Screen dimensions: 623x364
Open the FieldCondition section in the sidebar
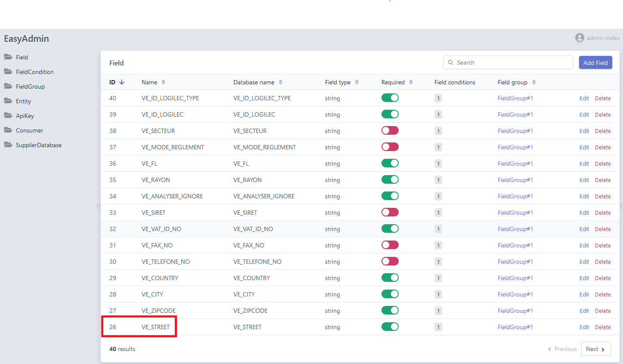pyautogui.click(x=34, y=72)
